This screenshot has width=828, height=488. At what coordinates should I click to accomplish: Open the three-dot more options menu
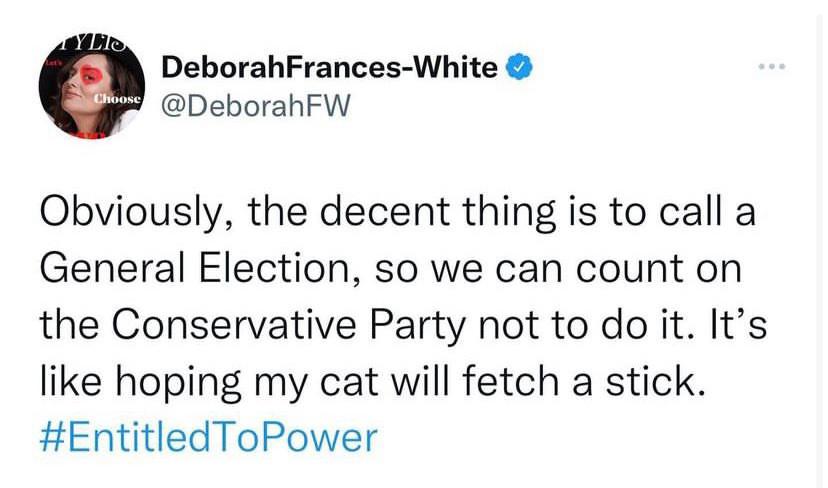[x=771, y=68]
